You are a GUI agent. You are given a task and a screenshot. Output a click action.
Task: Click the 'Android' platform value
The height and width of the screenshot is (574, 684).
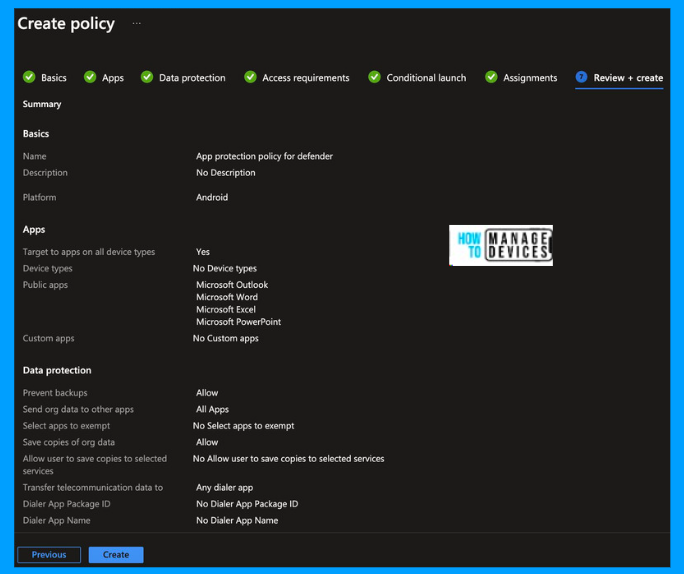coord(212,197)
